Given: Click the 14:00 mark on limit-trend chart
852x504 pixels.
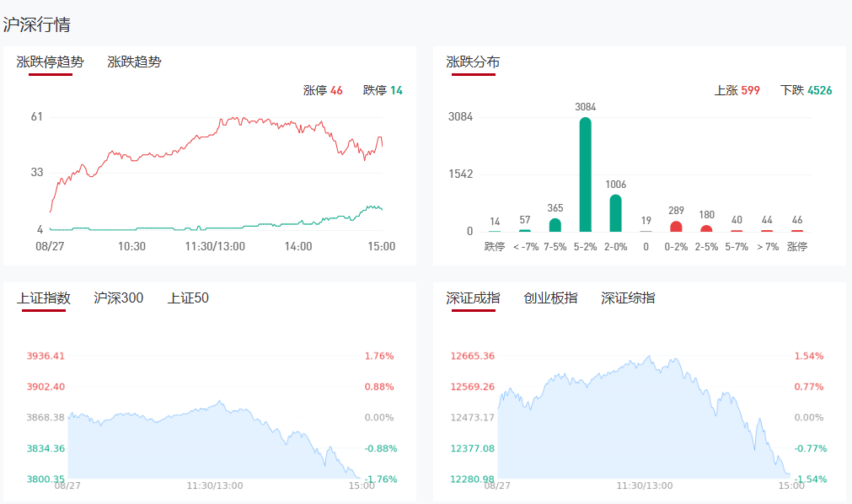Looking at the screenshot, I should click(x=298, y=246).
